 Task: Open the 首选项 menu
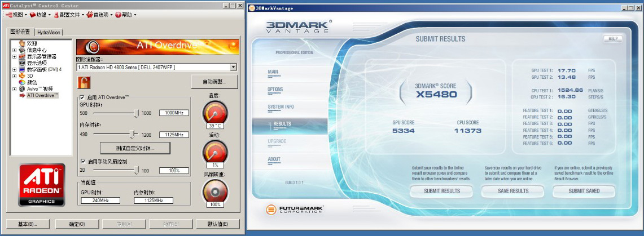[99, 15]
